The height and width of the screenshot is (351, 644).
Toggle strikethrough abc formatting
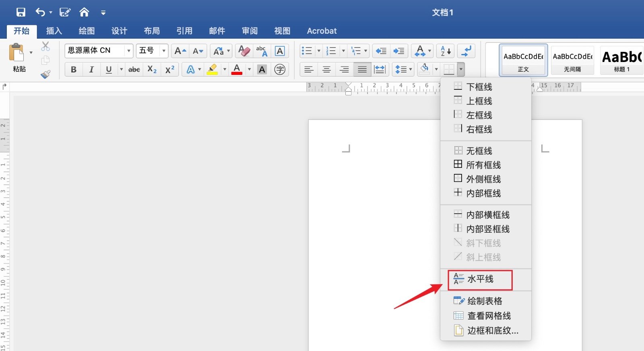[x=134, y=69]
